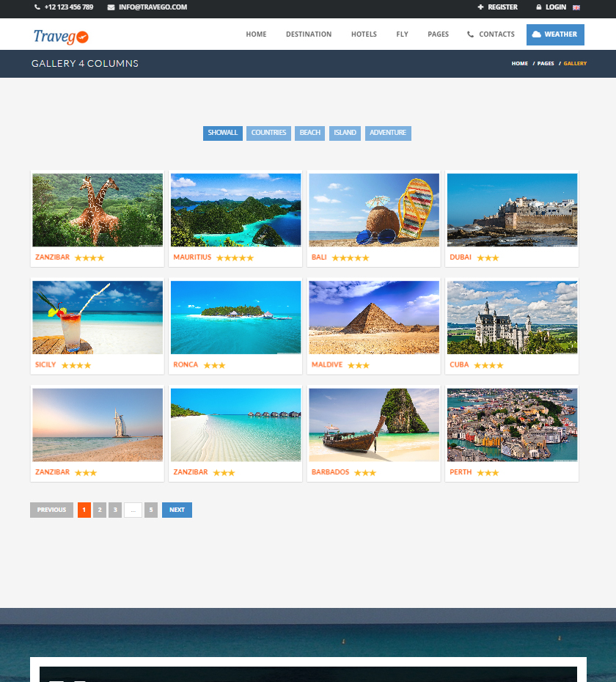Click the Zanzibar giraffes star rating
This screenshot has height=682, width=616.
pos(89,258)
